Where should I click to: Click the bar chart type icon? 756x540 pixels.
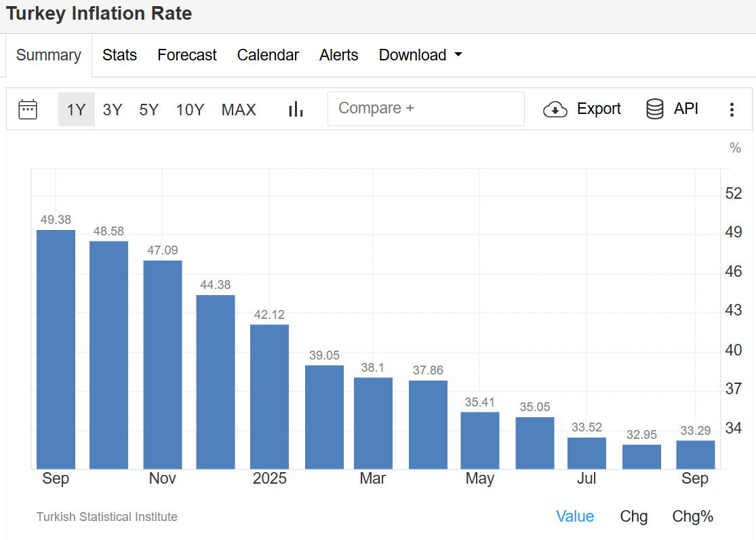click(296, 109)
